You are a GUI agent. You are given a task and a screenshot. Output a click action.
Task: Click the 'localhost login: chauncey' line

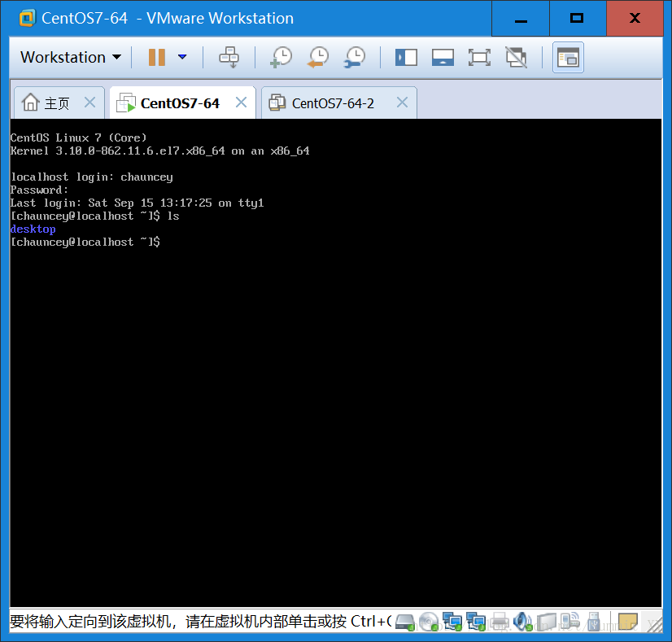point(92,177)
